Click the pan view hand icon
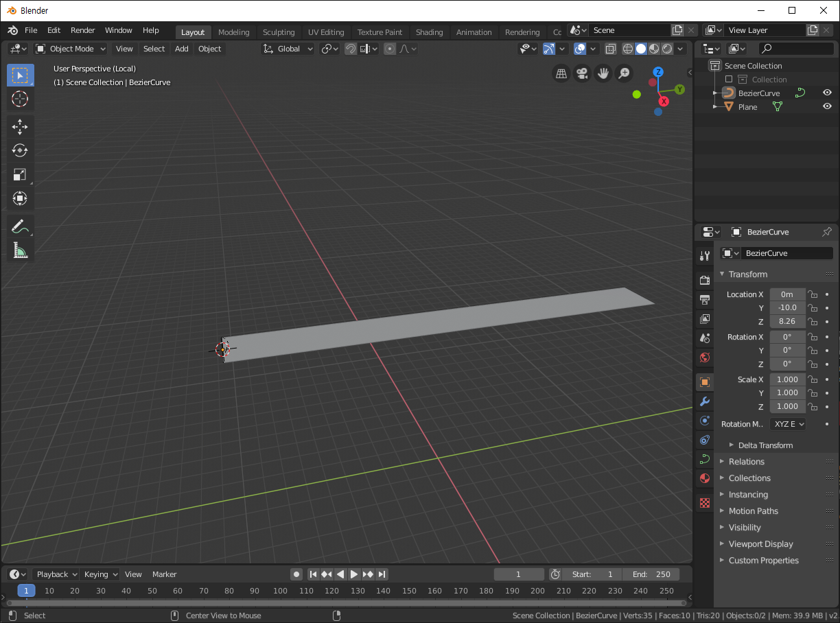This screenshot has width=840, height=623. coord(603,73)
